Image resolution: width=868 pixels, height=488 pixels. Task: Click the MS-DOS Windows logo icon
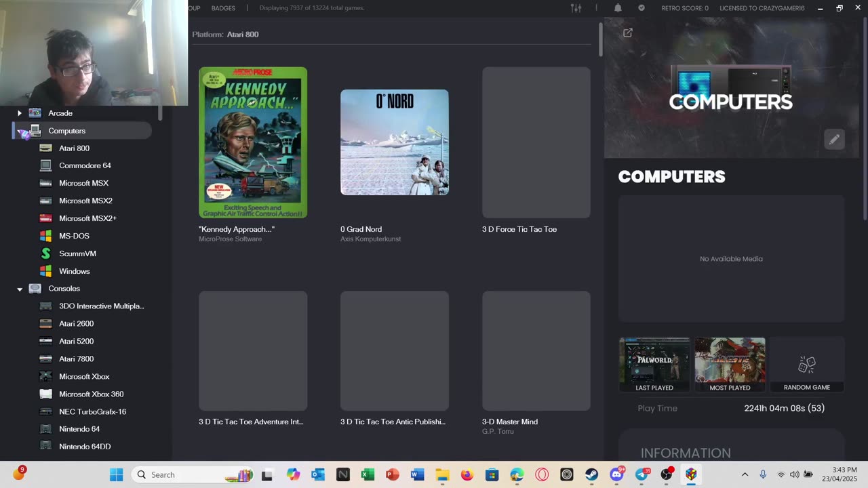(x=45, y=236)
